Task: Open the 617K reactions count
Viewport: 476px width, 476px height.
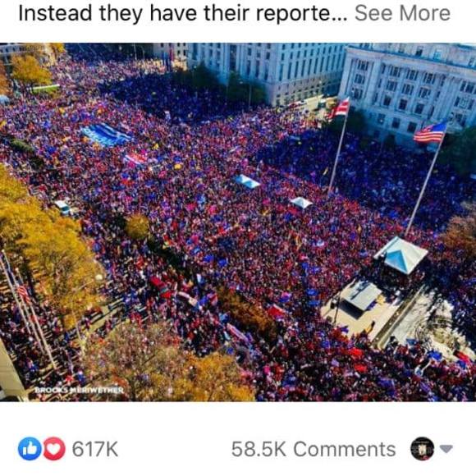Action: (x=95, y=449)
